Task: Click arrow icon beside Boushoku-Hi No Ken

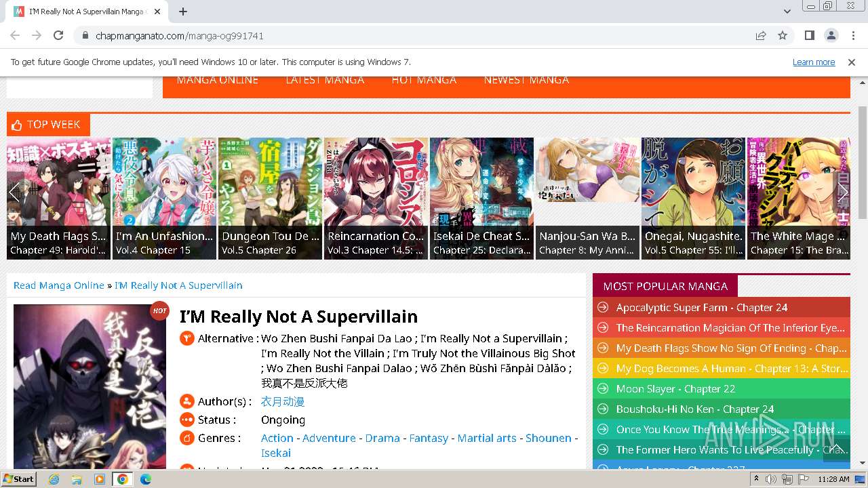Action: pyautogui.click(x=602, y=409)
